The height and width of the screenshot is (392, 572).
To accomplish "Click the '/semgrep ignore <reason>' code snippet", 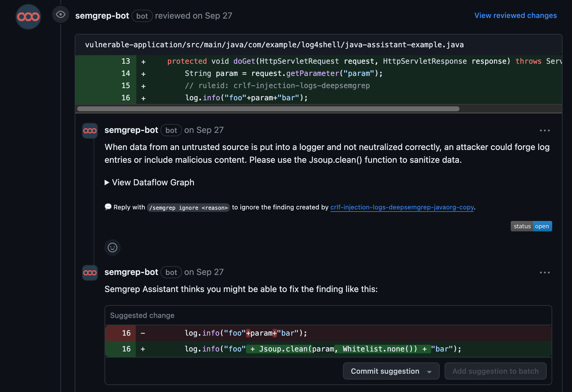I will click(x=188, y=208).
